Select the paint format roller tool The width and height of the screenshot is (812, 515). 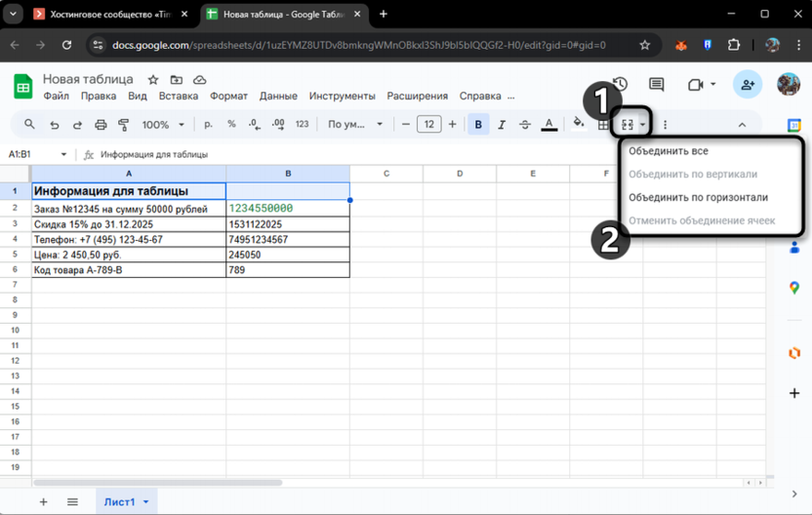pos(124,125)
